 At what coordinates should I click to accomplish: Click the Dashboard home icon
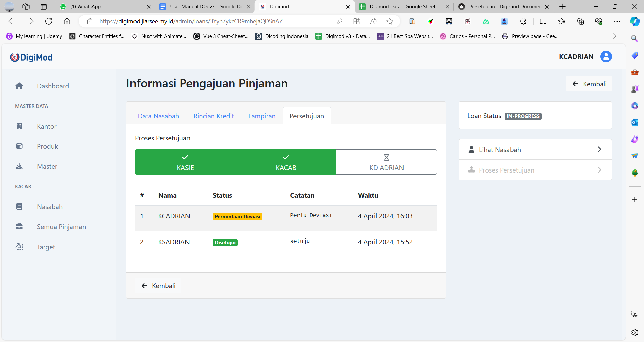[x=19, y=86]
